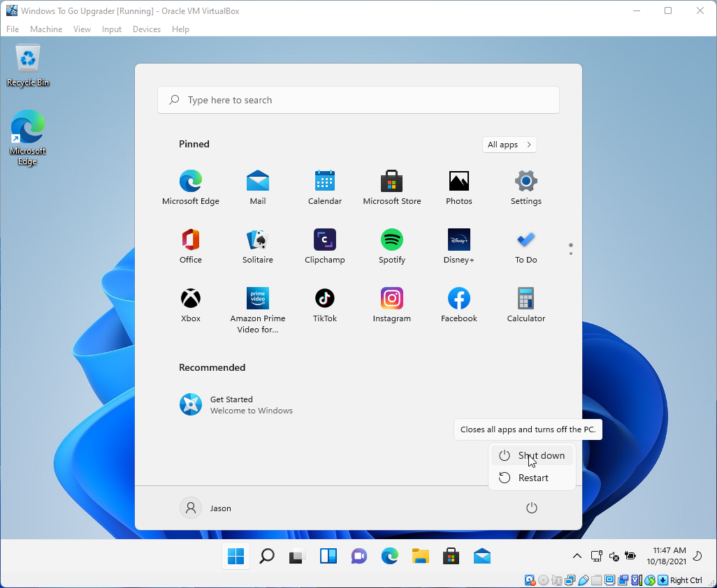
Task: Click VirtualBox CPU virtualization status icon
Action: coord(637,580)
